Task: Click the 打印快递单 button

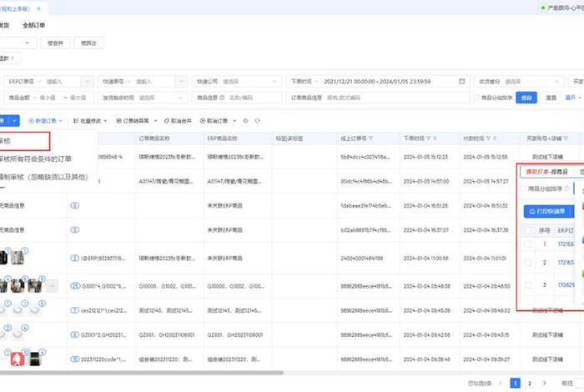Action: (548, 212)
